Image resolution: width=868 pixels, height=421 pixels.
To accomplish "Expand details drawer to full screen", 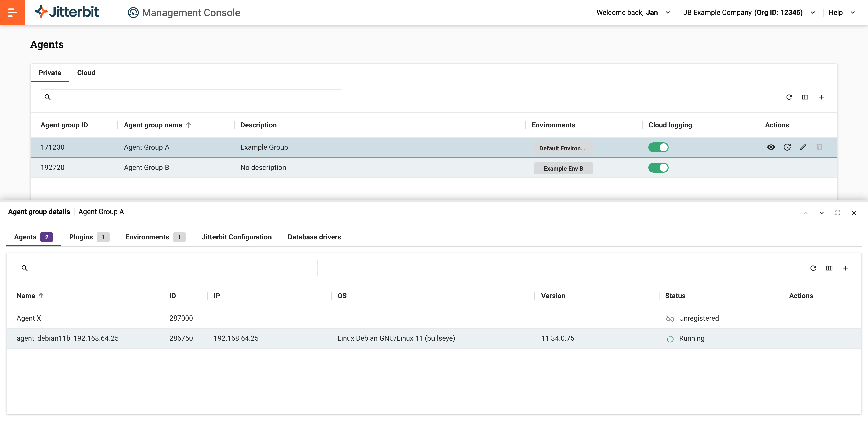I will pyautogui.click(x=838, y=213).
